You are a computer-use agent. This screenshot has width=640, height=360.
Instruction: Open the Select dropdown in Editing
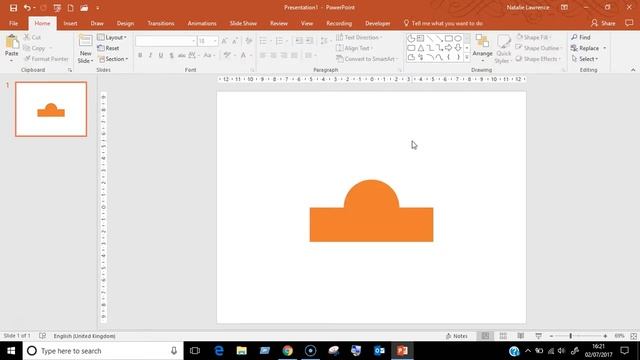585,59
